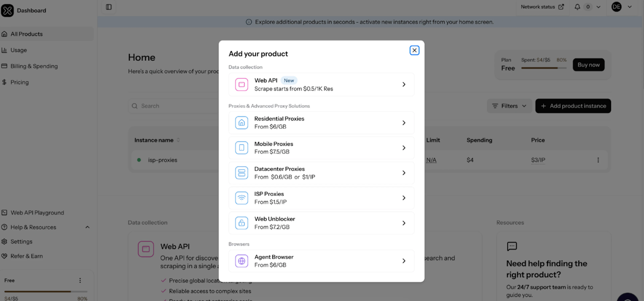
Task: Click the ISP Proxies wifi icon
Action: [241, 198]
